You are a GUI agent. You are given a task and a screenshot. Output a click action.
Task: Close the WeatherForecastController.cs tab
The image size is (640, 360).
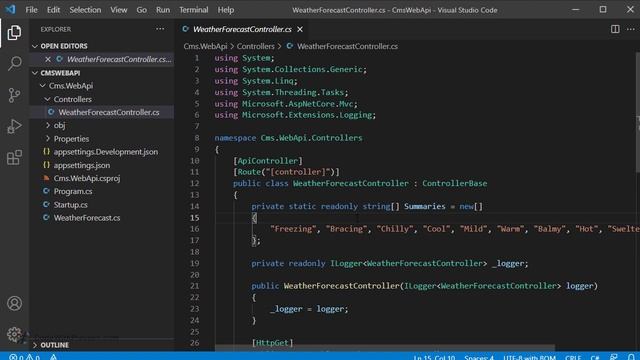[x=300, y=29]
